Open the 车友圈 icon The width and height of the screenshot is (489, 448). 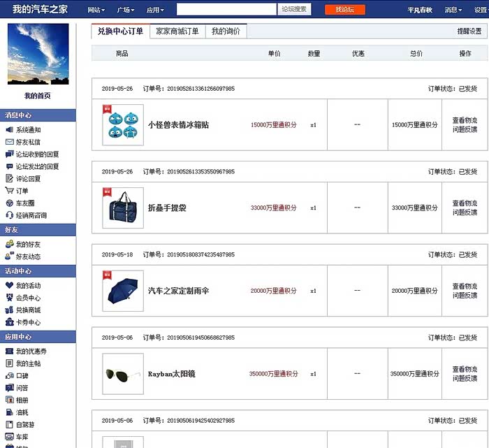point(10,203)
